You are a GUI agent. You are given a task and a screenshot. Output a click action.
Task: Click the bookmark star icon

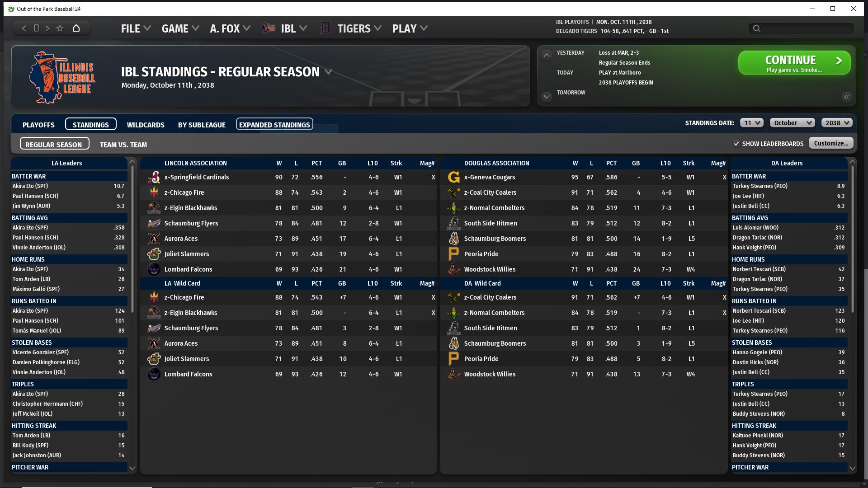[x=60, y=28]
